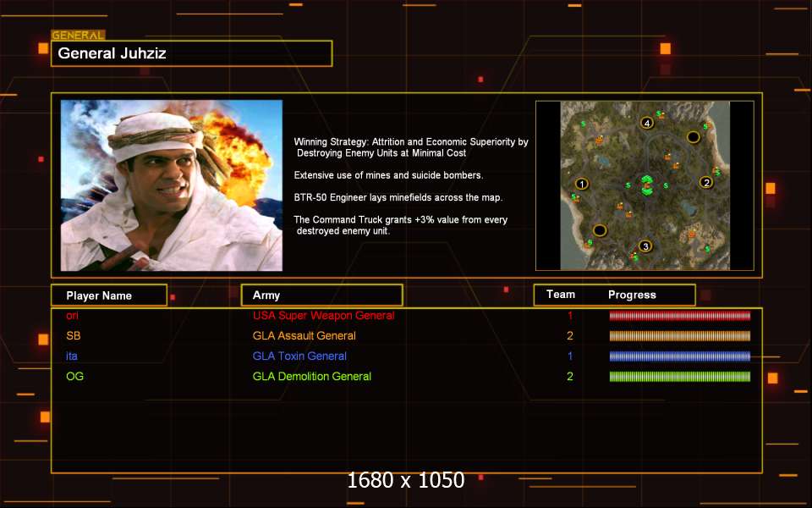Click start position marker 1 on the minimap
The width and height of the screenshot is (812, 508).
click(582, 184)
